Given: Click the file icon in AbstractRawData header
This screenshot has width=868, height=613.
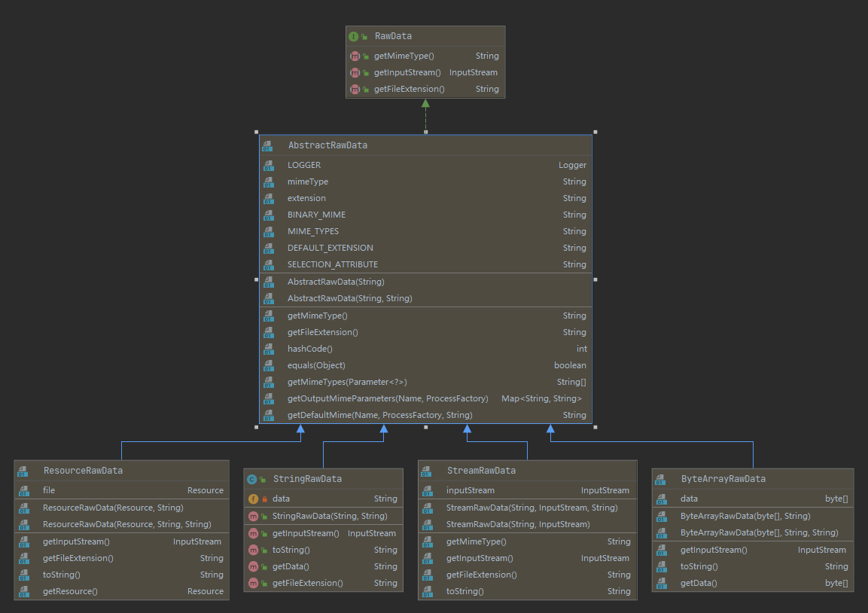Looking at the screenshot, I should [x=267, y=145].
